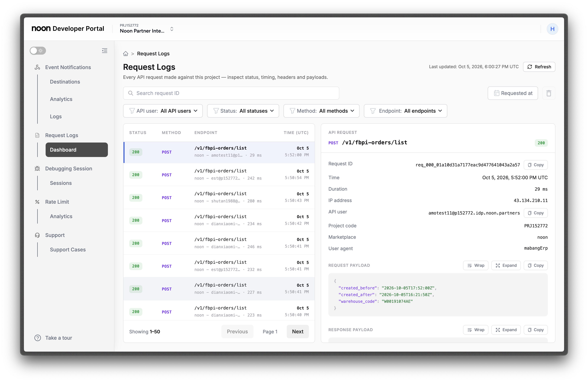Open Event Notifications section
The height and width of the screenshot is (382, 588).
(68, 67)
